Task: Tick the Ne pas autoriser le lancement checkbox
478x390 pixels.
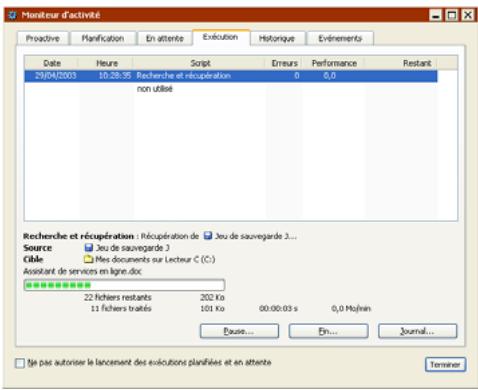Action: click(20, 363)
